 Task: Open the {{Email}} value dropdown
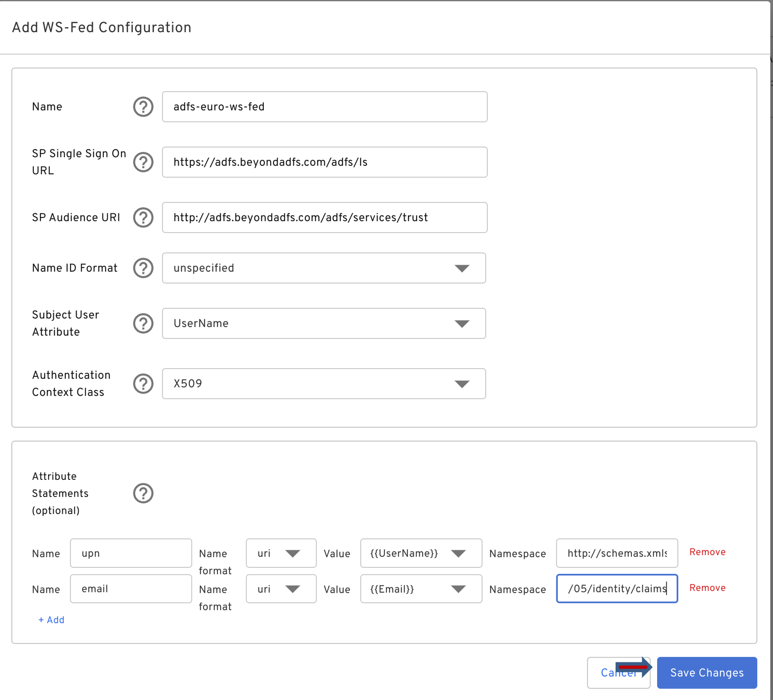point(421,589)
